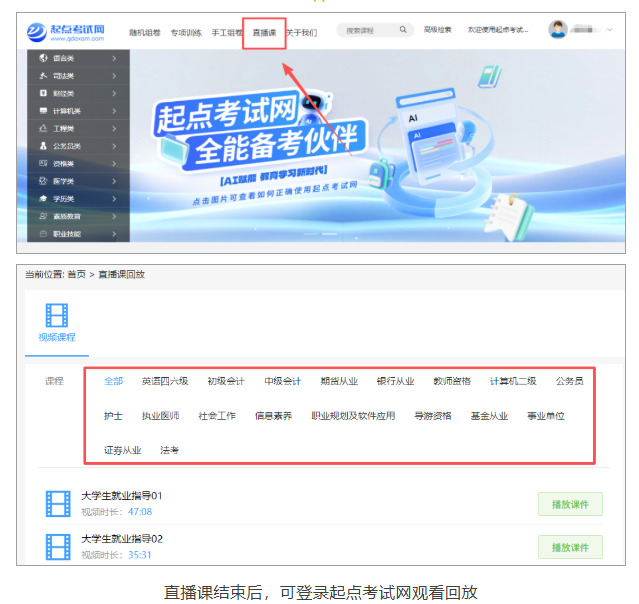639x604 pixels.
Task: Filter courses by 证券从业
Action: point(122,450)
